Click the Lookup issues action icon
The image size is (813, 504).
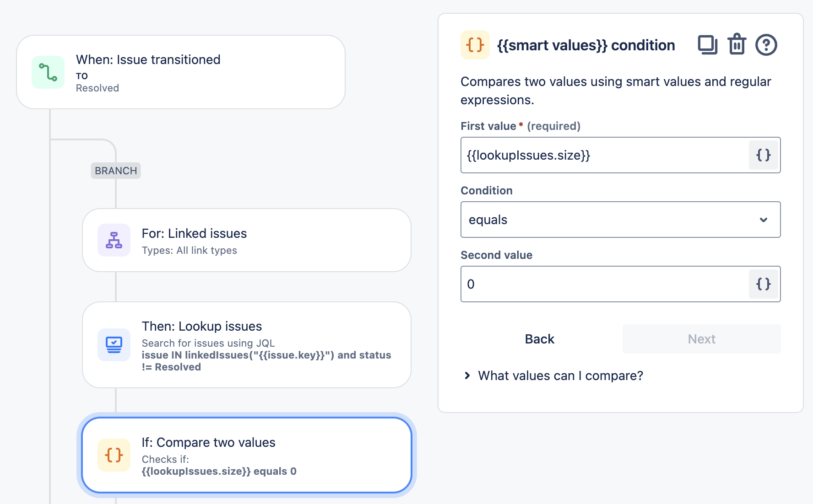pyautogui.click(x=114, y=345)
